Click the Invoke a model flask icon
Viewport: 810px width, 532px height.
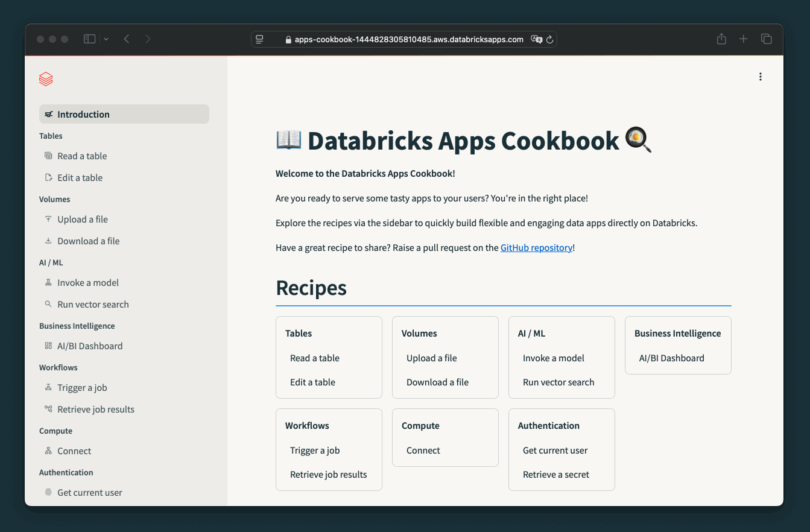48,282
